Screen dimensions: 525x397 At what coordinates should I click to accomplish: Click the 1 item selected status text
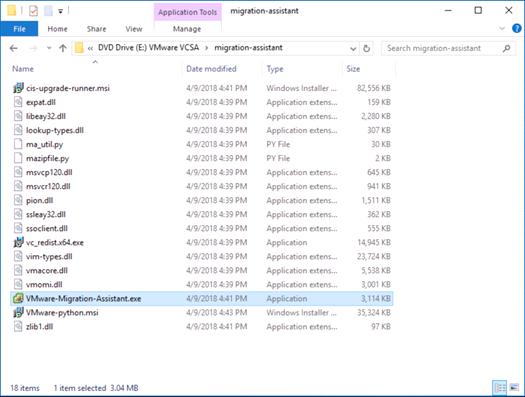[x=80, y=388]
